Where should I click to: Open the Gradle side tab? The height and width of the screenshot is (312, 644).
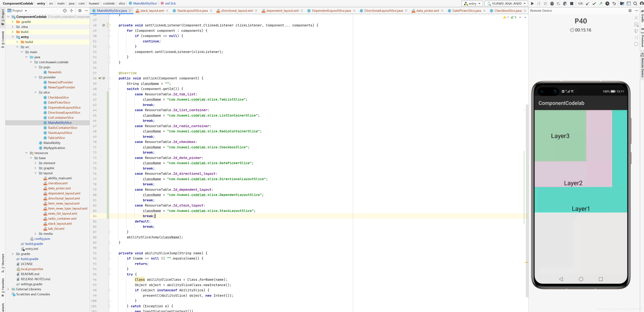click(x=642, y=16)
